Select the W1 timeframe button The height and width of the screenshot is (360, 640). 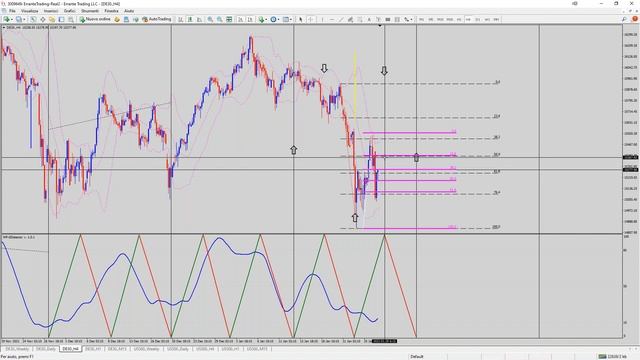pyautogui.click(x=487, y=19)
